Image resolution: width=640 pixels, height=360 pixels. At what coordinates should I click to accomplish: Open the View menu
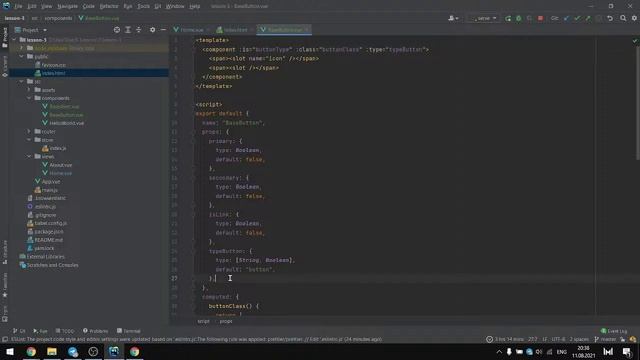[47, 7]
